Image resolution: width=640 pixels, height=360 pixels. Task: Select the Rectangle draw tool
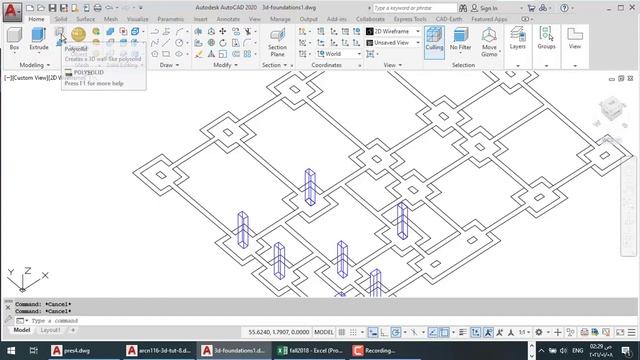(x=166, y=54)
